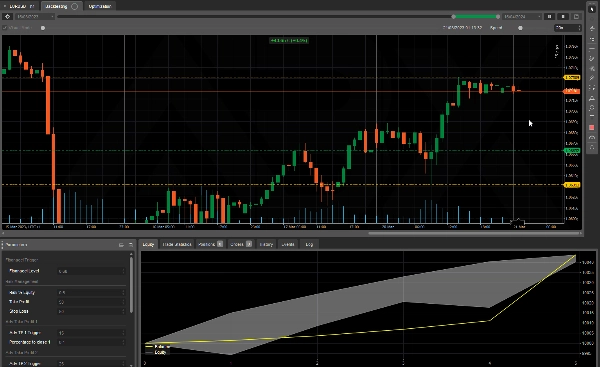Open the Positions tab
The height and width of the screenshot is (367, 600).
click(x=210, y=244)
